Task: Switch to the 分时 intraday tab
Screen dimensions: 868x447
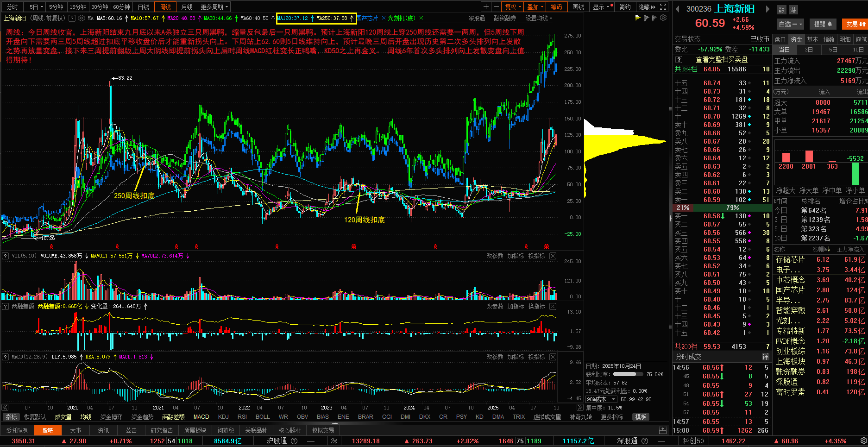Action: click(x=13, y=7)
